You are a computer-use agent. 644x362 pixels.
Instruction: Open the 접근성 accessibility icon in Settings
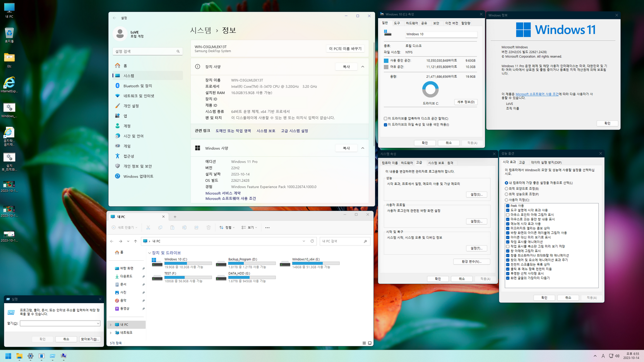click(117, 156)
